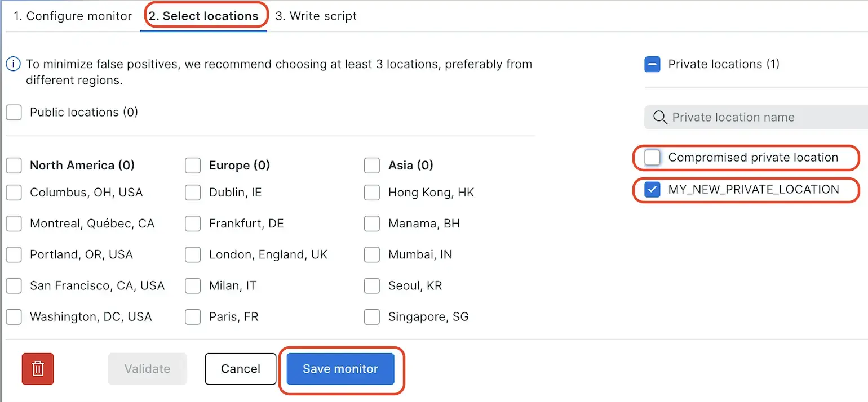Tick the San Francisco, CA, USA checkbox

[14, 286]
